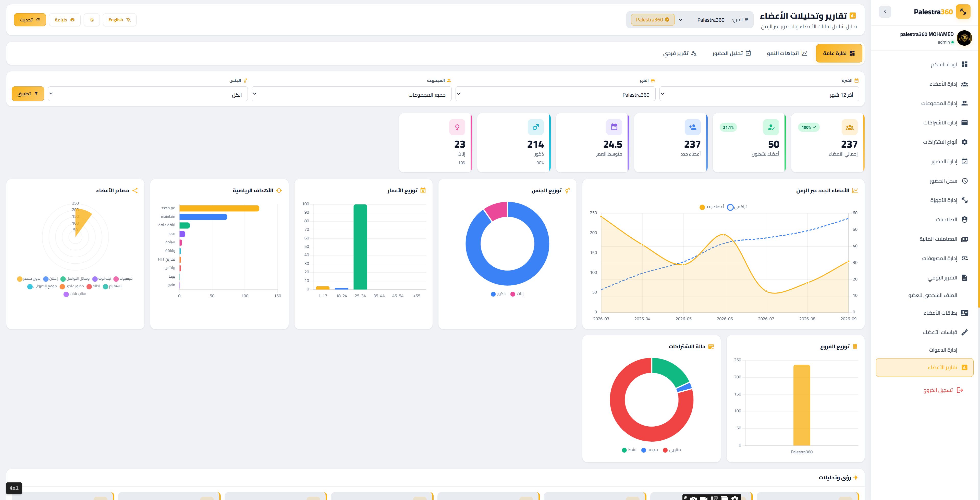Click the admin profile avatar
980x500 pixels.
[x=964, y=38]
